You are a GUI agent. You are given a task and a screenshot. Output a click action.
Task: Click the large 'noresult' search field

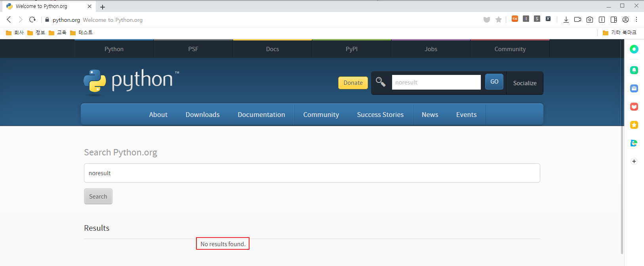pos(312,173)
